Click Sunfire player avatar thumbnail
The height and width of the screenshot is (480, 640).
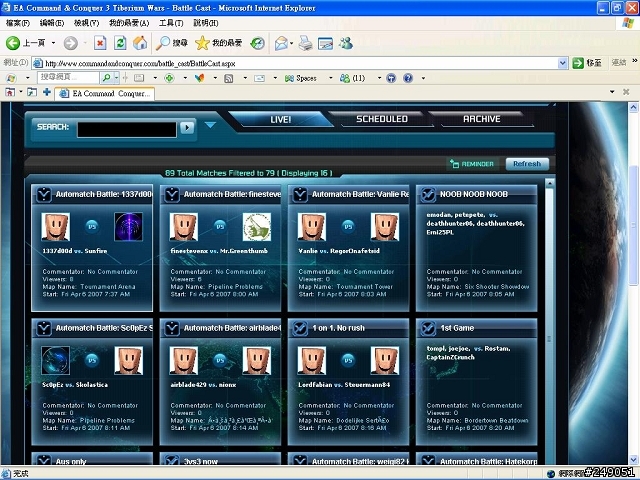point(128,227)
